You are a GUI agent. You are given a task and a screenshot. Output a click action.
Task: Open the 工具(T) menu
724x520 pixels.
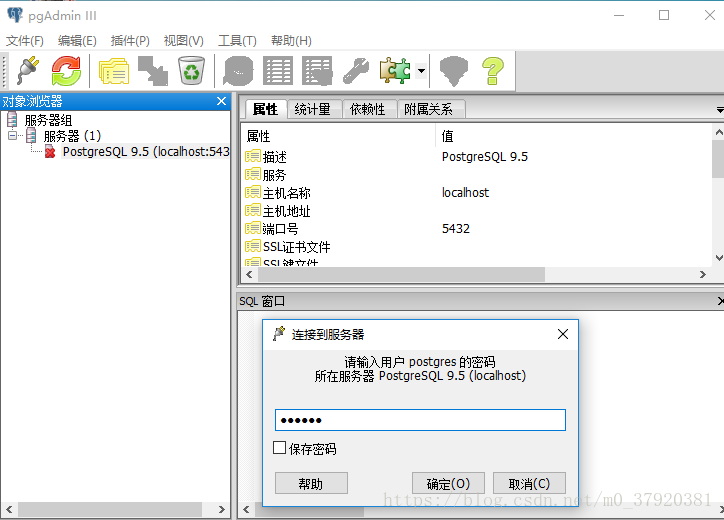(237, 41)
